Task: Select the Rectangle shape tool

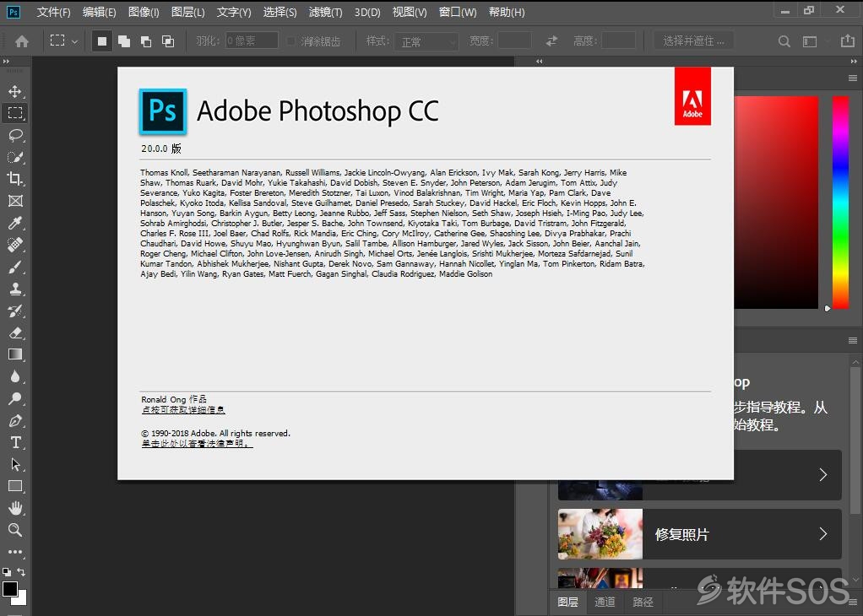Action: 15,486
